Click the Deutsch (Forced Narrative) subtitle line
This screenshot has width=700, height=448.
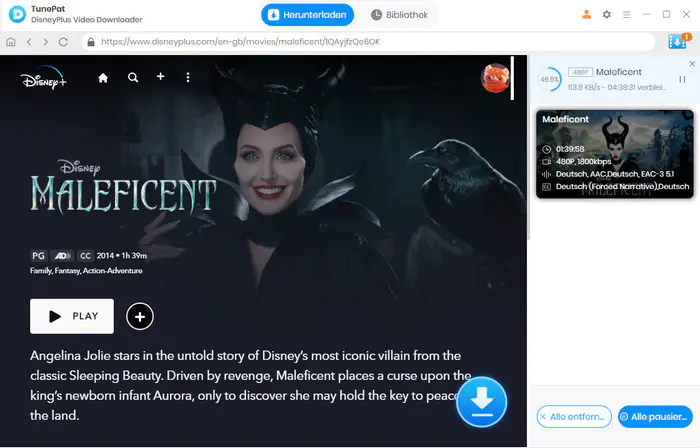point(622,187)
